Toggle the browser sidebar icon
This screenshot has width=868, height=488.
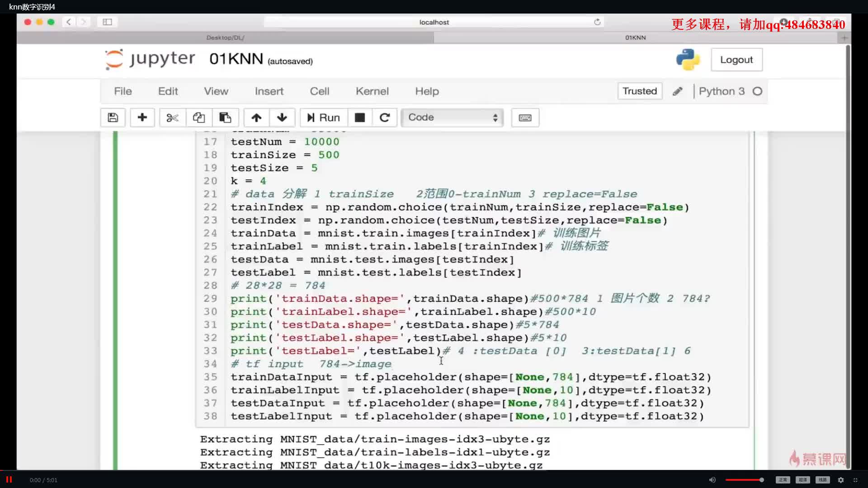pyautogui.click(x=107, y=22)
